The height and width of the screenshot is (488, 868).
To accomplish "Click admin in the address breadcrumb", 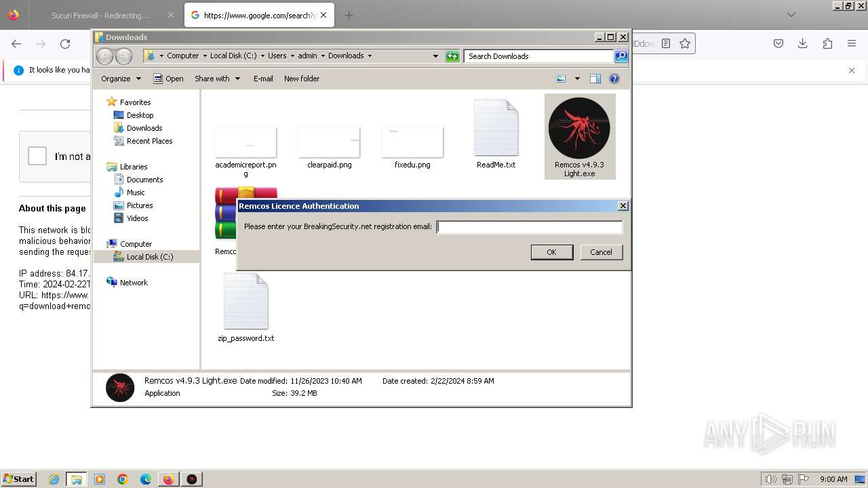I will click(307, 56).
